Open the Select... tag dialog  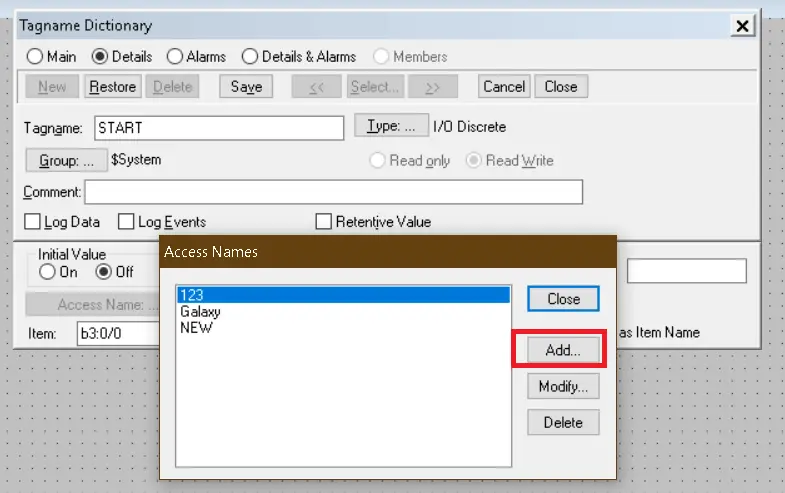[x=375, y=87]
